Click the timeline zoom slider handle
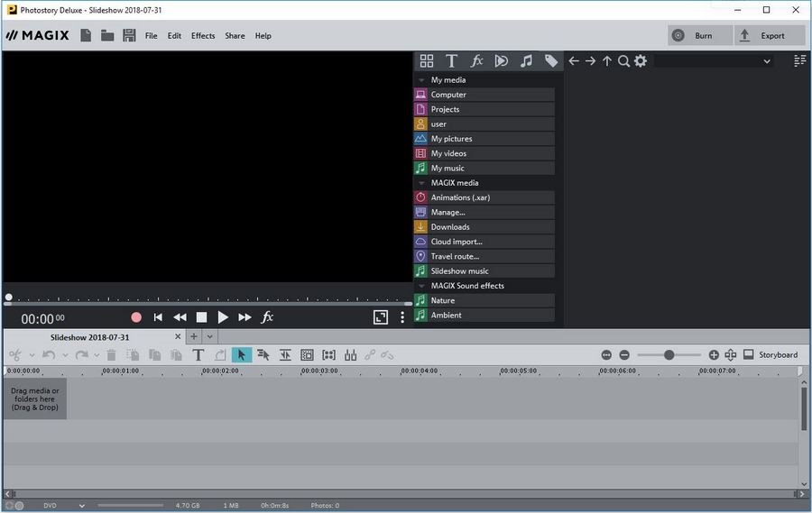This screenshot has height=513, width=812. point(669,355)
